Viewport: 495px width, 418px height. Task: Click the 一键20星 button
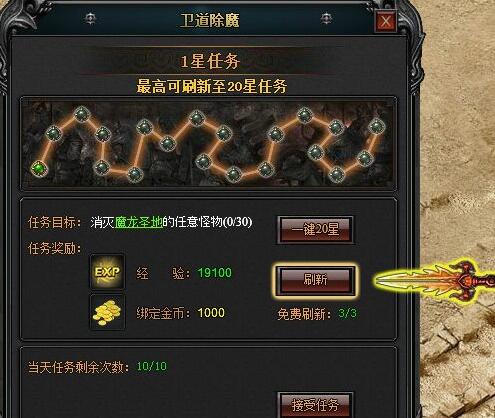pyautogui.click(x=315, y=229)
